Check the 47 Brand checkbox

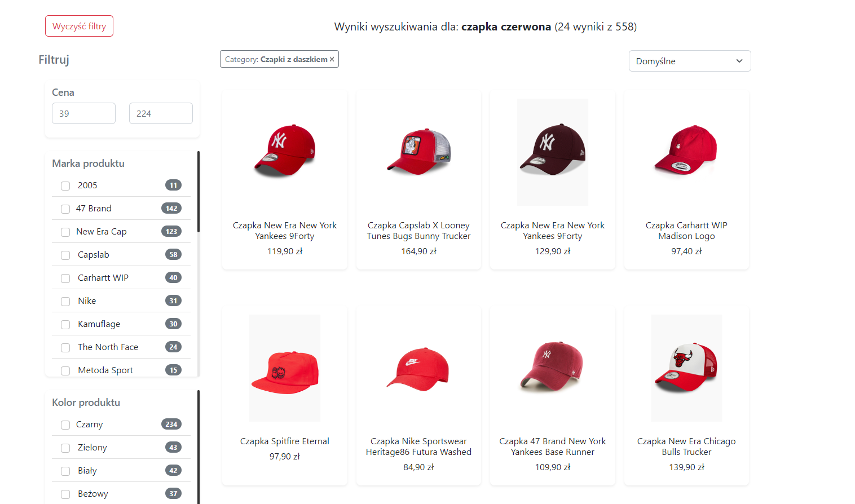(65, 209)
